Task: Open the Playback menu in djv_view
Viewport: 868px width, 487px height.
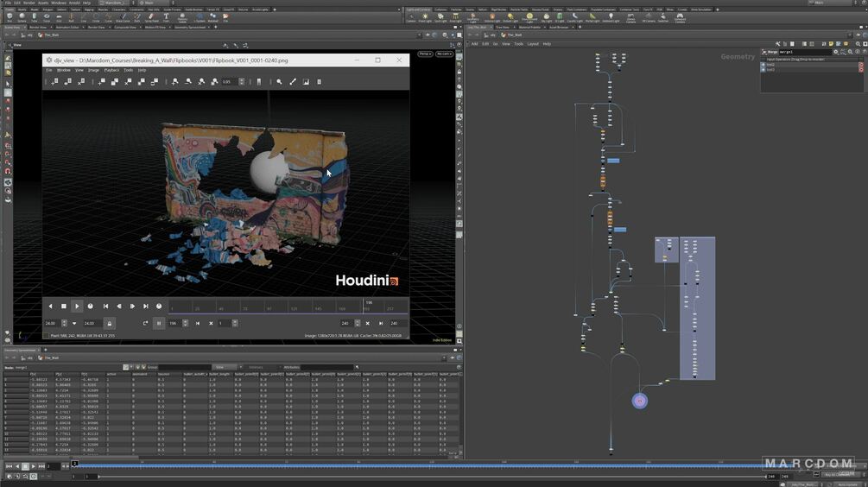Action: [111, 70]
